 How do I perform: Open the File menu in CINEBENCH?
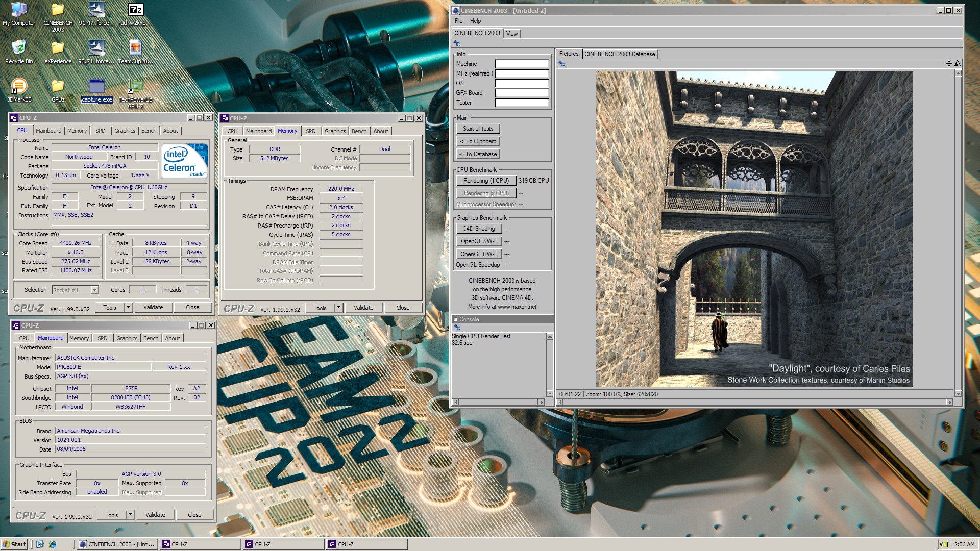[x=458, y=21]
